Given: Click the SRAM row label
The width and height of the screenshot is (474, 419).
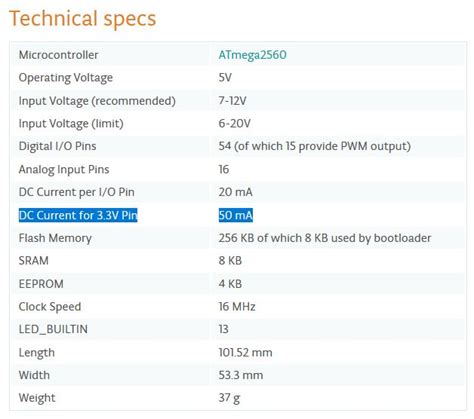Looking at the screenshot, I should tap(34, 261).
